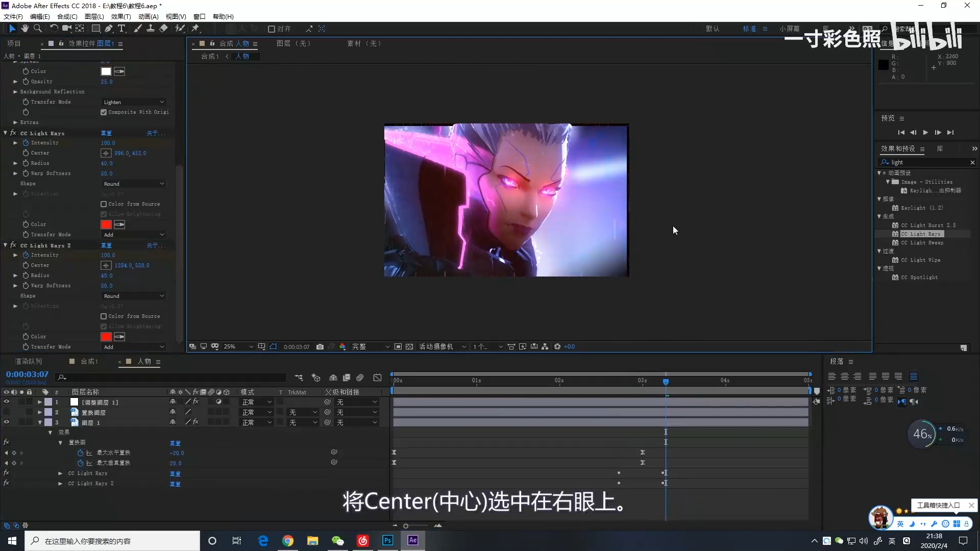Select the Clone Stamp tool
The height and width of the screenshot is (551, 980).
[x=151, y=29]
